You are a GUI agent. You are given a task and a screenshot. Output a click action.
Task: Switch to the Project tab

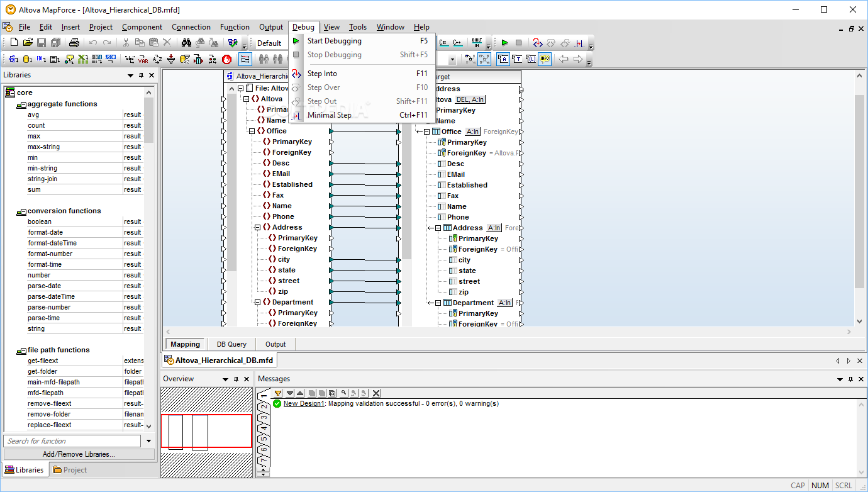(69, 470)
